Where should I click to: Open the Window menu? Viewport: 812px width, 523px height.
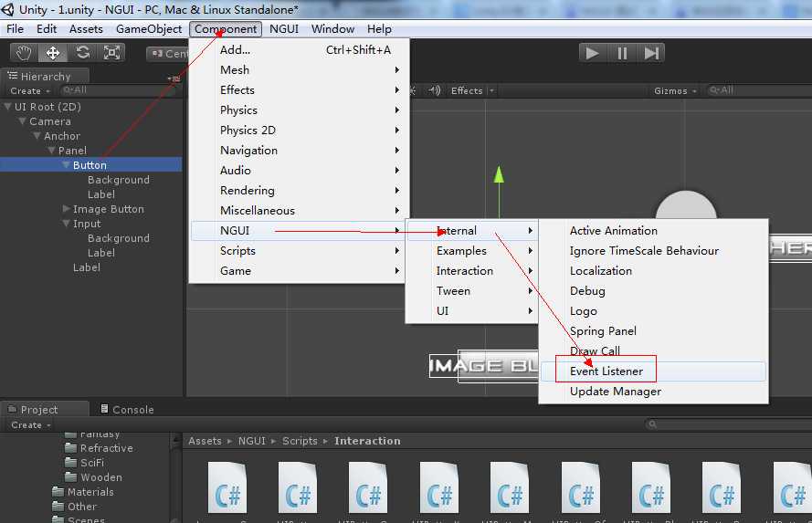pyautogui.click(x=332, y=29)
